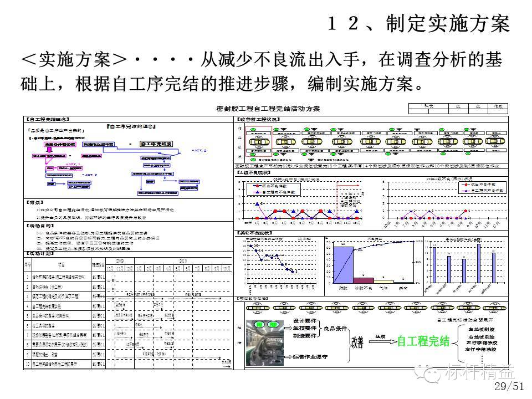Click the 右地板刷胶 item
Image resolution: width=532 pixels, height=399 pixels.
coord(482,337)
